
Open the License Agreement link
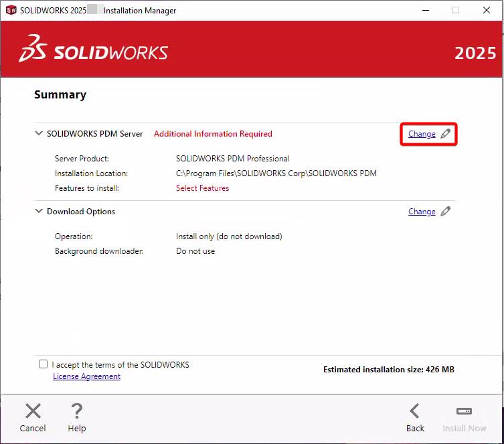pyautogui.click(x=86, y=376)
